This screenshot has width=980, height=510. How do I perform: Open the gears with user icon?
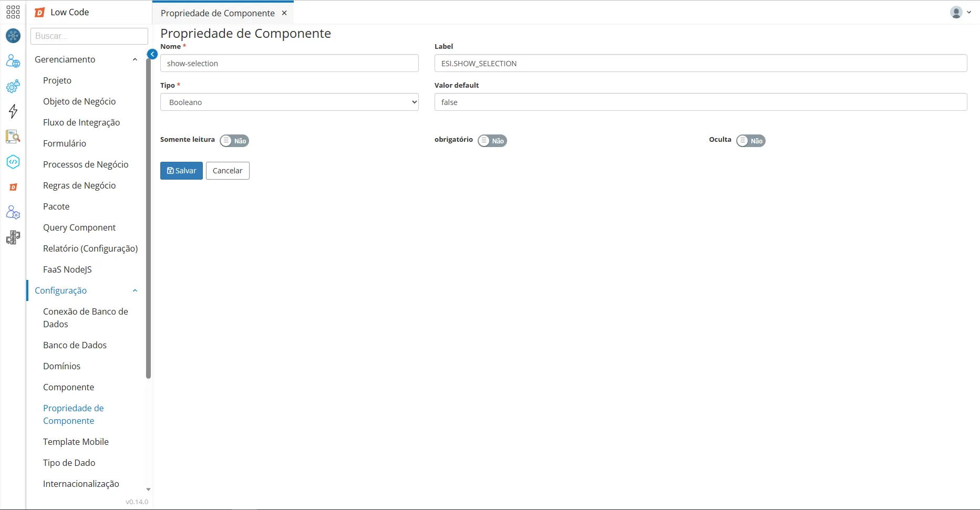point(13,86)
